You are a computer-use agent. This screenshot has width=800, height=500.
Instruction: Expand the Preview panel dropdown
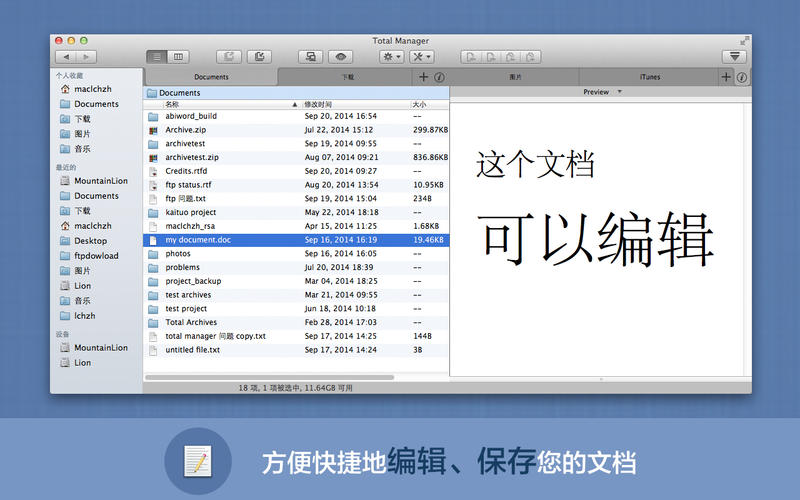tap(619, 92)
